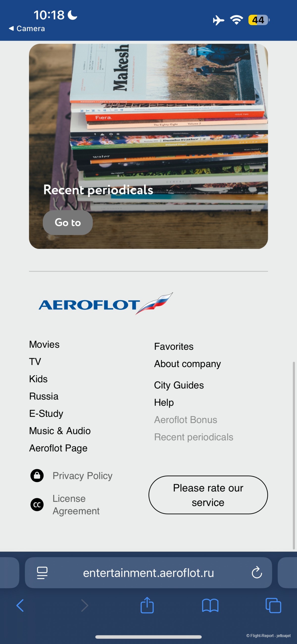Open the Help menu link
297x644 pixels.
tap(164, 402)
